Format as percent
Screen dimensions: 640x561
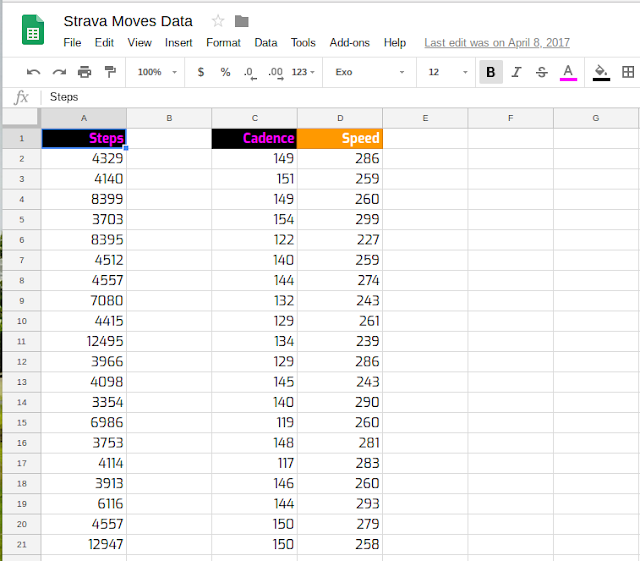pyautogui.click(x=225, y=72)
